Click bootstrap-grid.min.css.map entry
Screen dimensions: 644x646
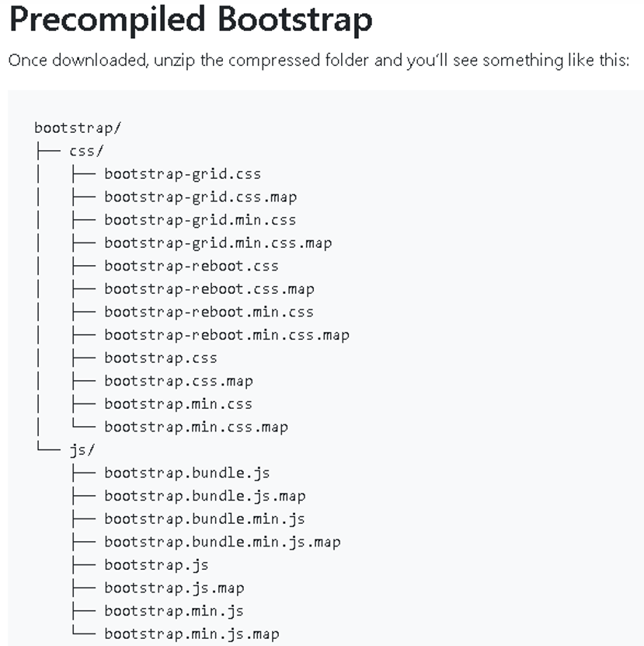(218, 243)
